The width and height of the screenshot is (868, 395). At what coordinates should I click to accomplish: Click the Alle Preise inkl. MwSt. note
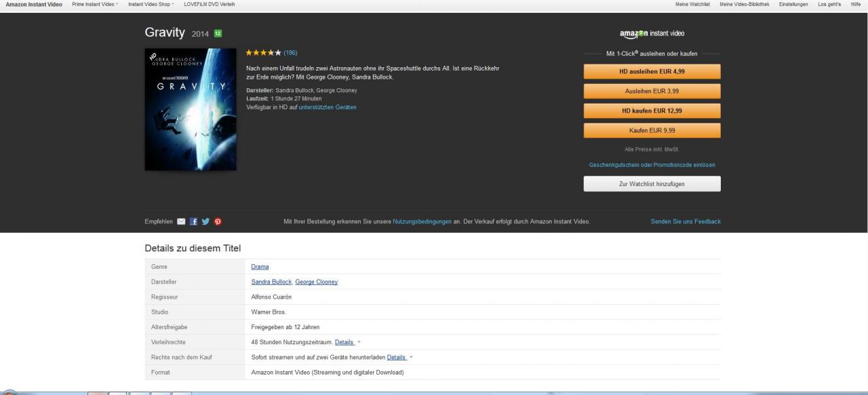[x=652, y=149]
